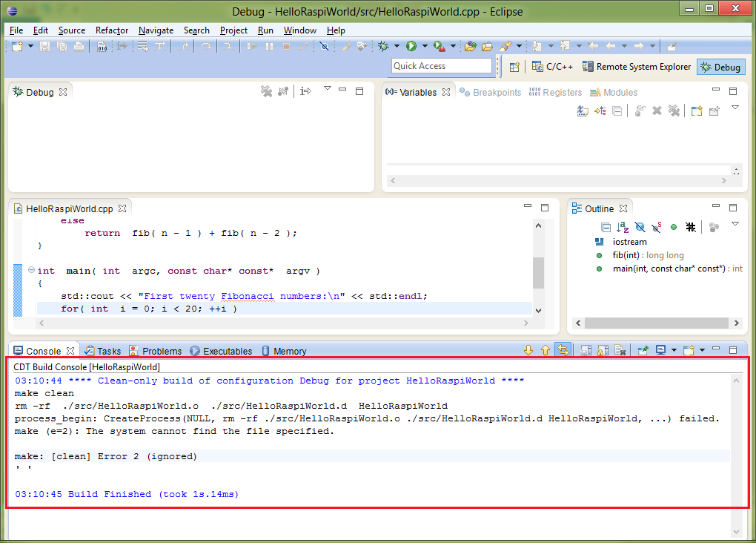Click Collapse All in Outline view
Image resolution: width=756 pixels, height=543 pixels.
[606, 227]
